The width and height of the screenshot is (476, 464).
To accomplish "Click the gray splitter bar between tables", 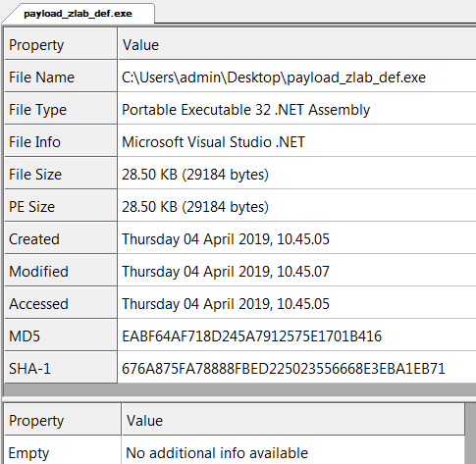I will tap(239, 390).
